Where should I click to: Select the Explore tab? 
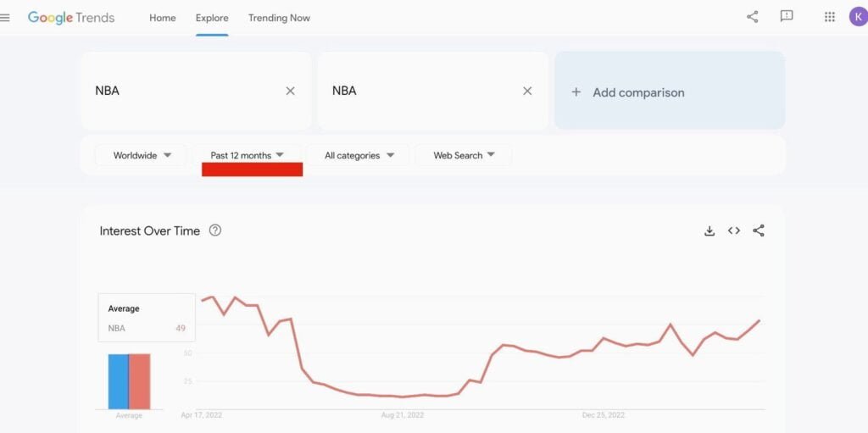pos(212,18)
